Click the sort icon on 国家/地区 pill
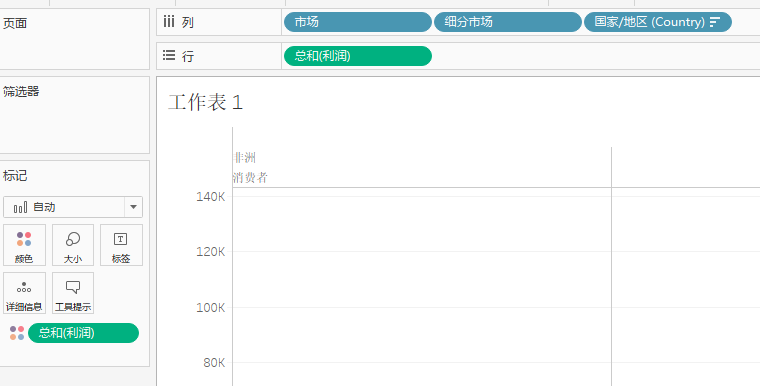The width and height of the screenshot is (760, 386). click(715, 22)
